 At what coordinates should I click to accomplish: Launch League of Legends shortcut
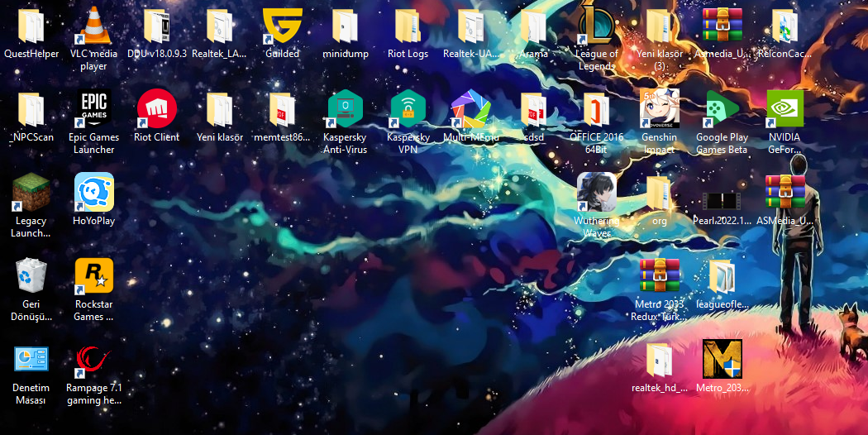[x=596, y=26]
